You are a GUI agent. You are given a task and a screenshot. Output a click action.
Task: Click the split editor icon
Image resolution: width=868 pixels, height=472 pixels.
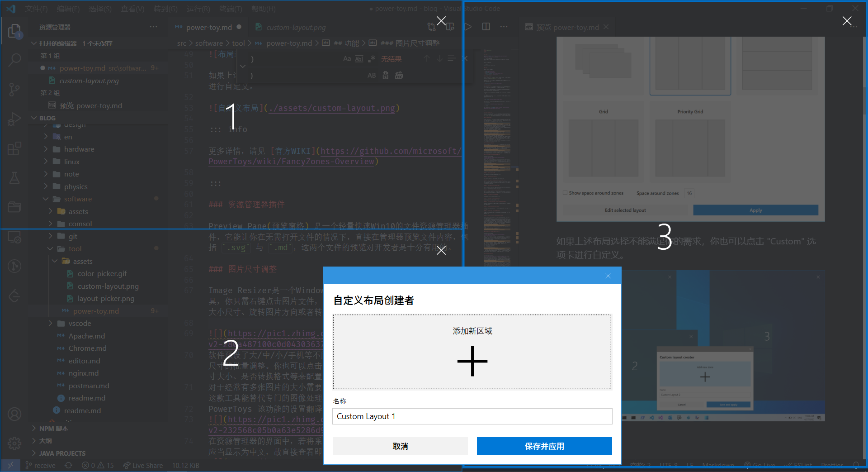[486, 27]
